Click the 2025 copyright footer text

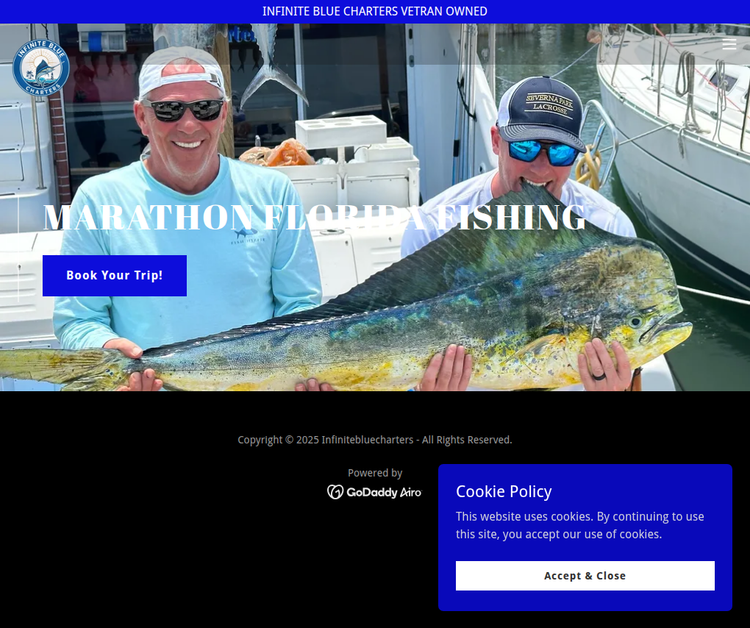[x=375, y=440]
